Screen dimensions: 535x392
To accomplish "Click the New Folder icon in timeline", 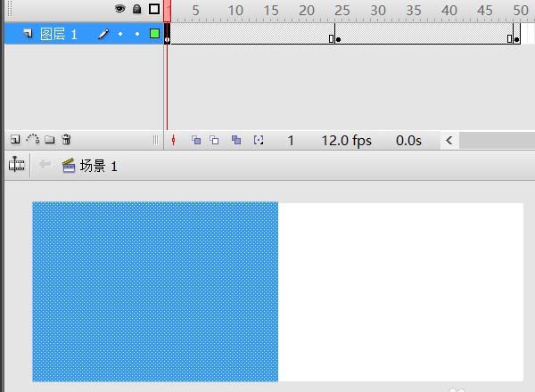I will (49, 139).
